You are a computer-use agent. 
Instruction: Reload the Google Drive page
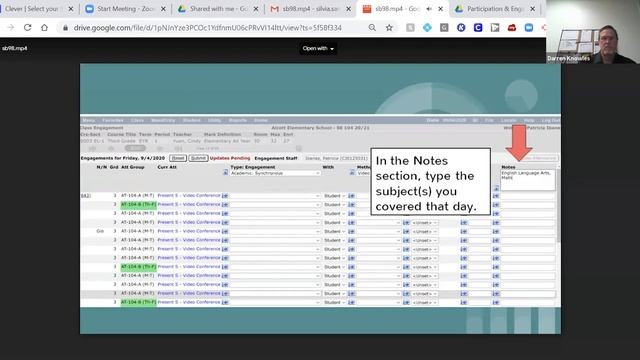coord(27,27)
